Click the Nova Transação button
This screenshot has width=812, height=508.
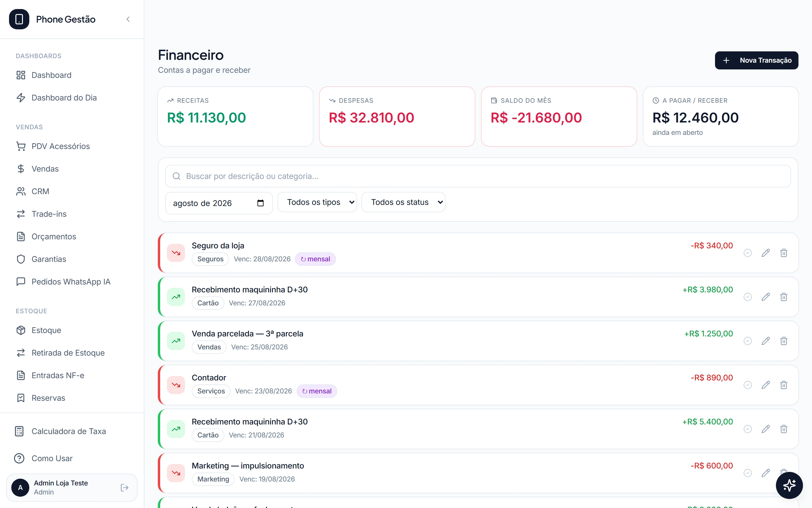pyautogui.click(x=756, y=60)
